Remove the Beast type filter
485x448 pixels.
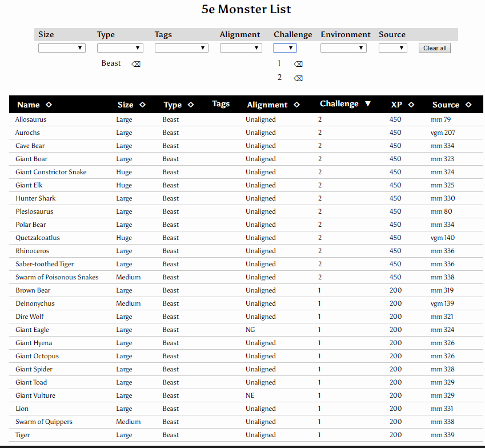136,64
